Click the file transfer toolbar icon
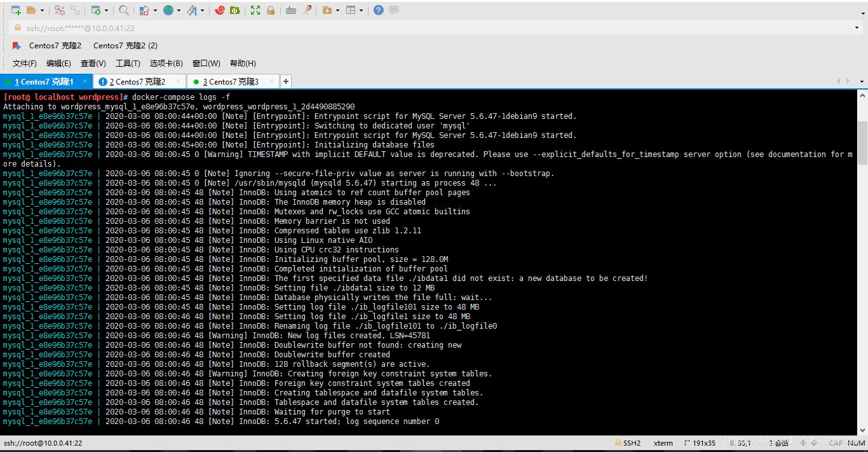 (144, 10)
